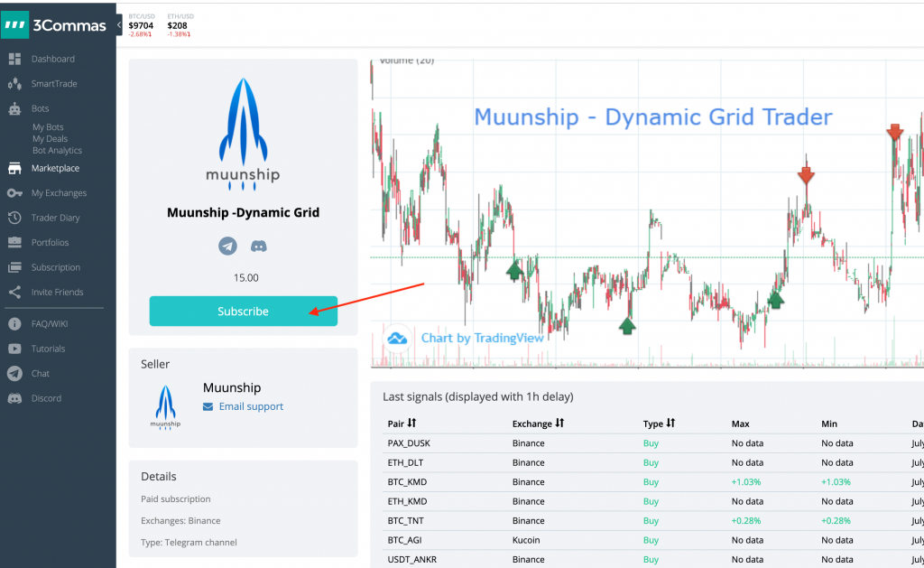Open My Bots submenu item
This screenshot has width=924, height=568.
[48, 126]
